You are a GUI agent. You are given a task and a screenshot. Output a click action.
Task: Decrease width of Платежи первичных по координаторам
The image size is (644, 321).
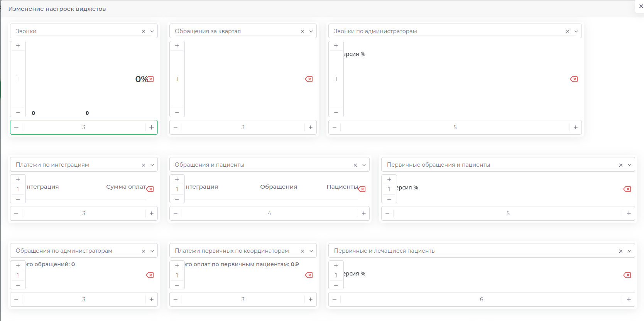(176, 299)
